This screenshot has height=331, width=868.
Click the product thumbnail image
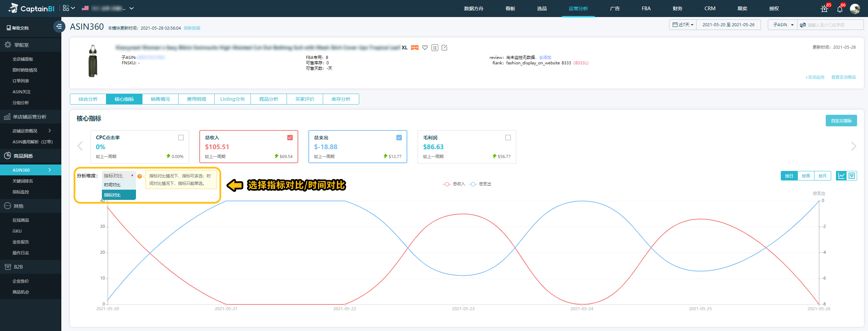tap(93, 61)
